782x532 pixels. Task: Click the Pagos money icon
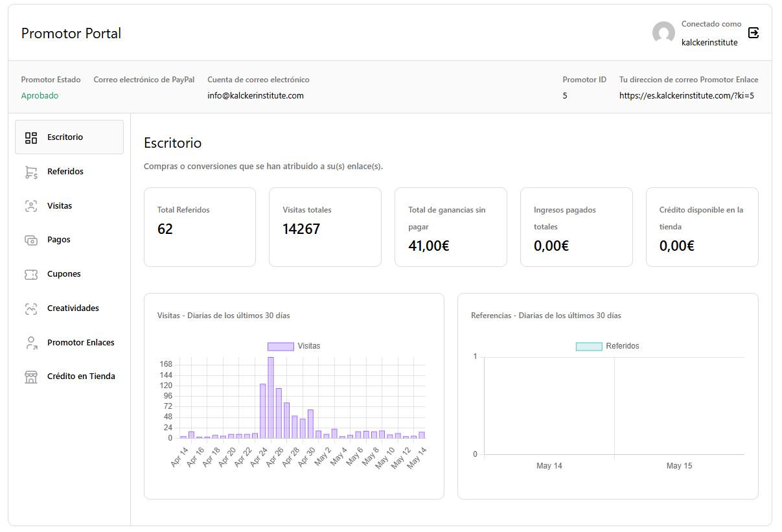click(x=31, y=240)
